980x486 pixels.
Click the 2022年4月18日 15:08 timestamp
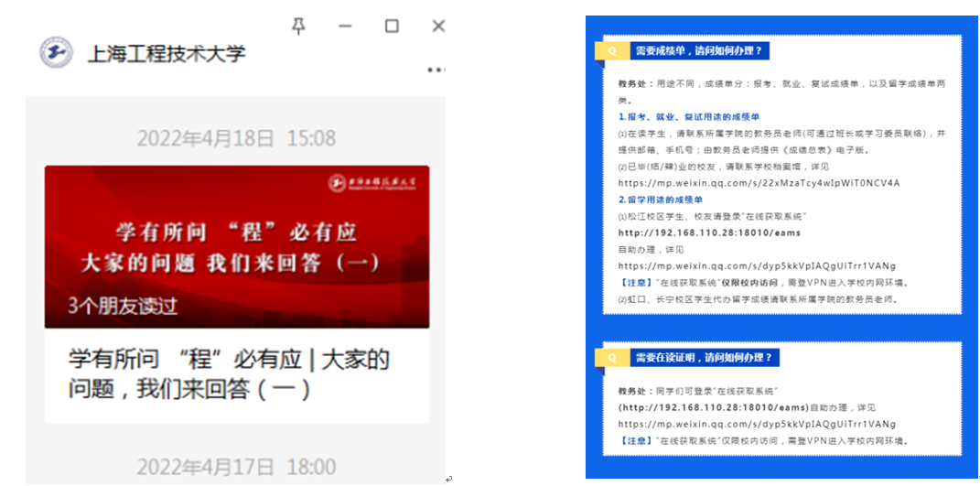(236, 138)
